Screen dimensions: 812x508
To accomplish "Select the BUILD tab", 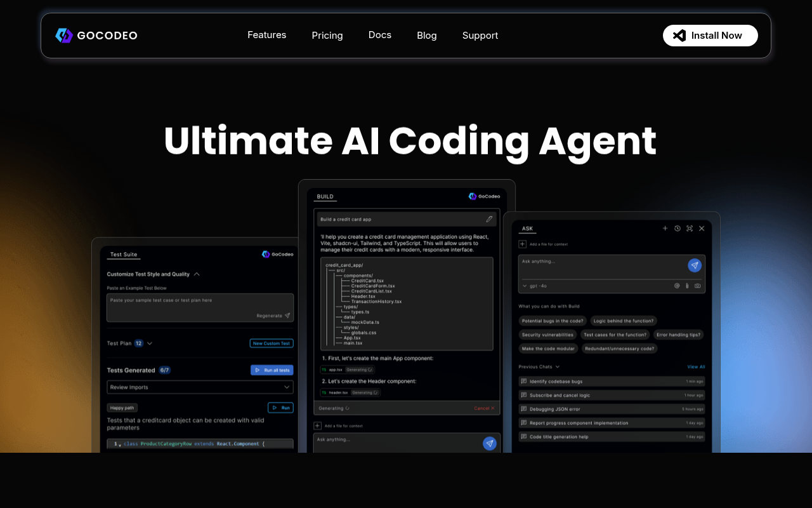I will (325, 197).
